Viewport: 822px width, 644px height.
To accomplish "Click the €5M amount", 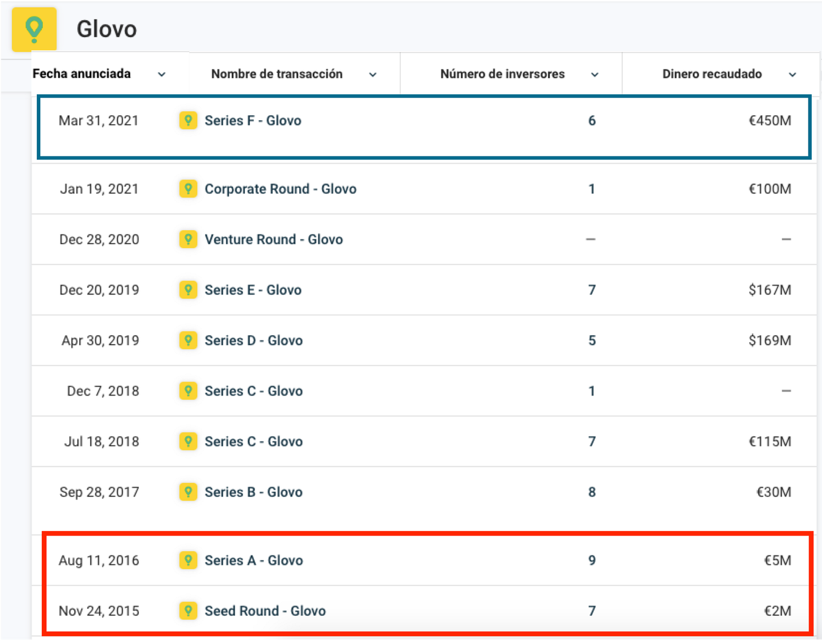I will [778, 560].
